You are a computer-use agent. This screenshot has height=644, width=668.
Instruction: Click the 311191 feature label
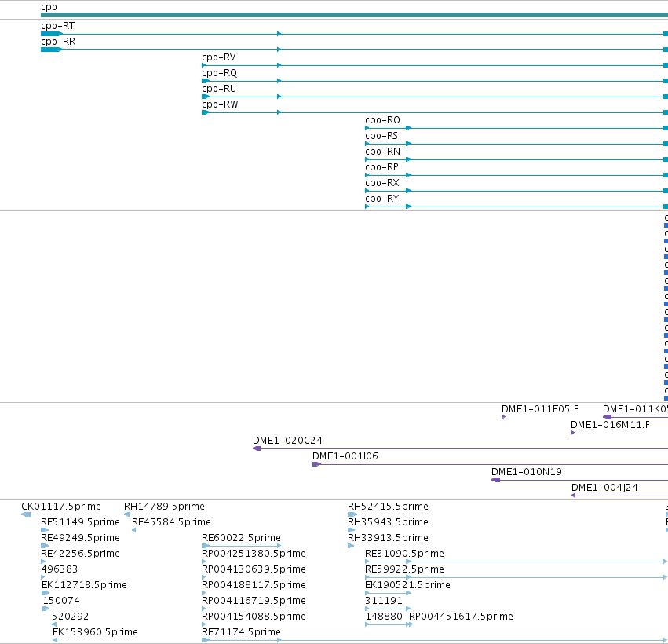coord(384,601)
